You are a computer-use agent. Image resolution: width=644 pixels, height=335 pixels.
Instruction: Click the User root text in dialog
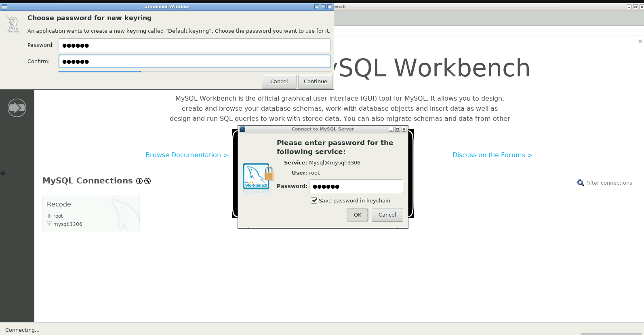pos(305,173)
